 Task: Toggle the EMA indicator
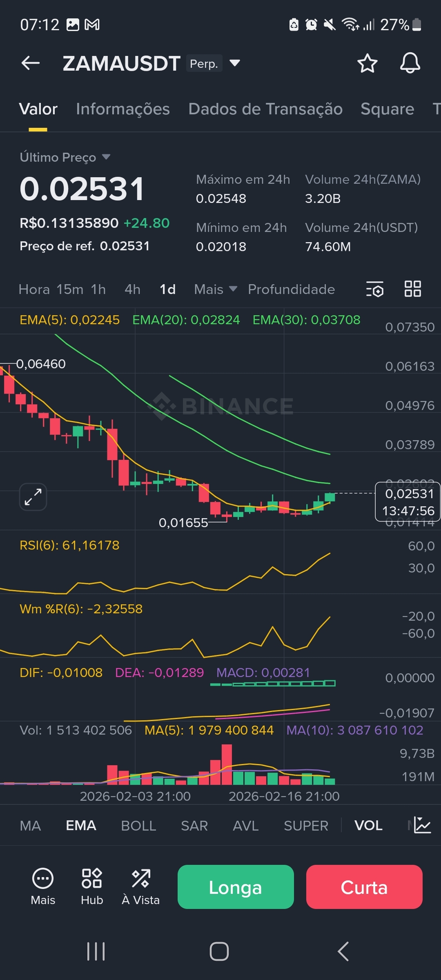[x=81, y=826]
